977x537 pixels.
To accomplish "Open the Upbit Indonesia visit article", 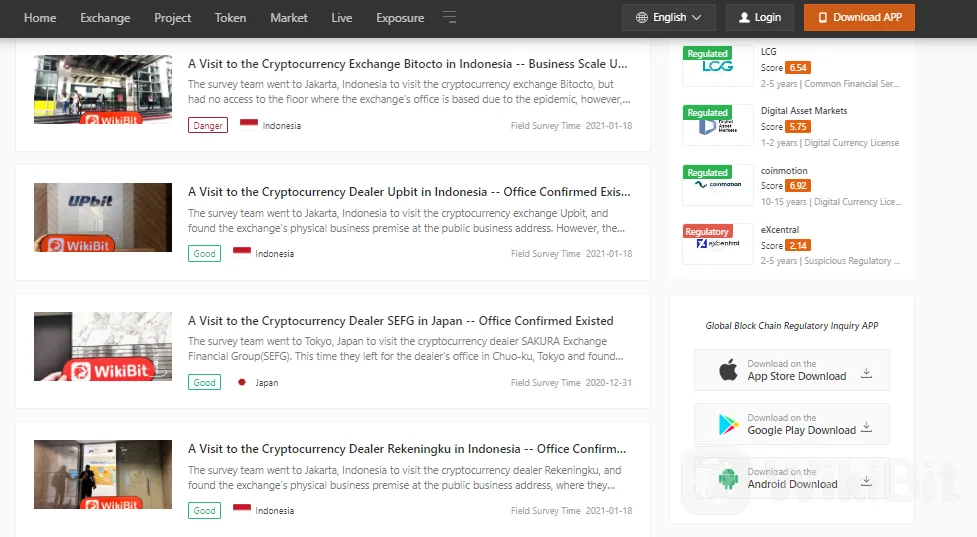I will tap(409, 192).
